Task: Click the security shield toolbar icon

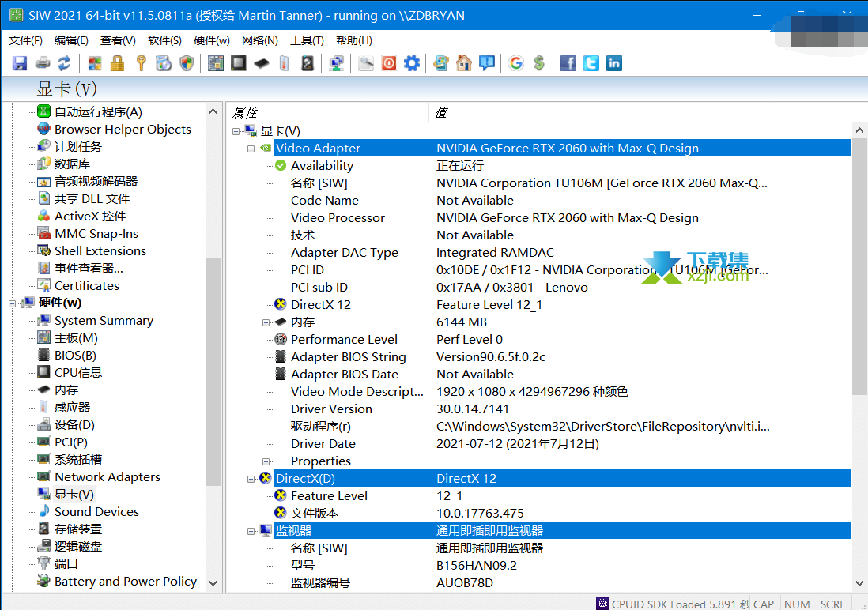Action: 187,63
